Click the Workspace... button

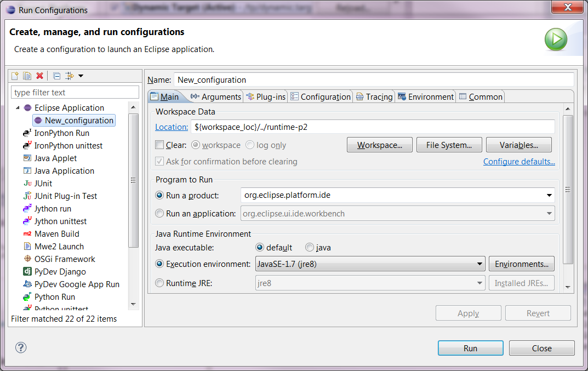coord(380,145)
